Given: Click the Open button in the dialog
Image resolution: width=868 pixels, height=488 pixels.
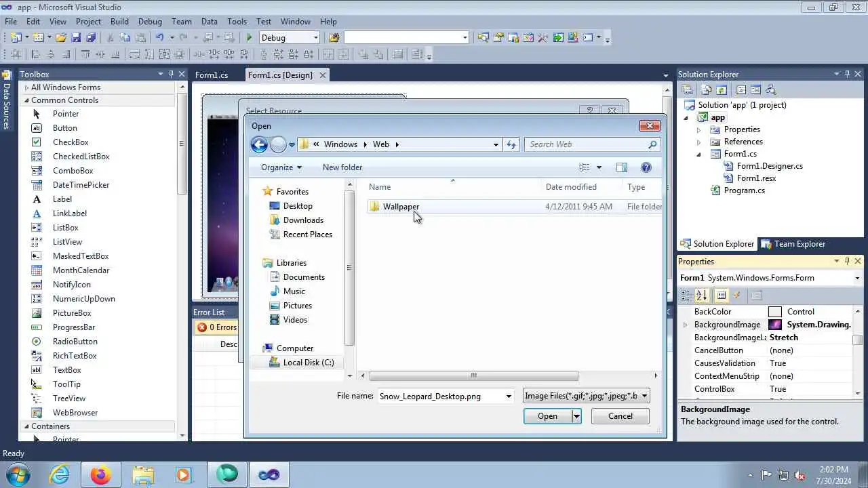Looking at the screenshot, I should coord(548,416).
